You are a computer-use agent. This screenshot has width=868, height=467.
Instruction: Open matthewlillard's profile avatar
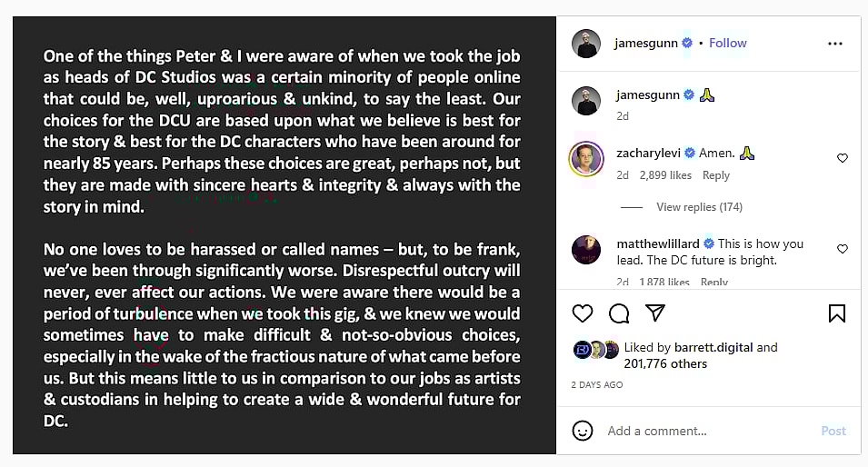586,250
